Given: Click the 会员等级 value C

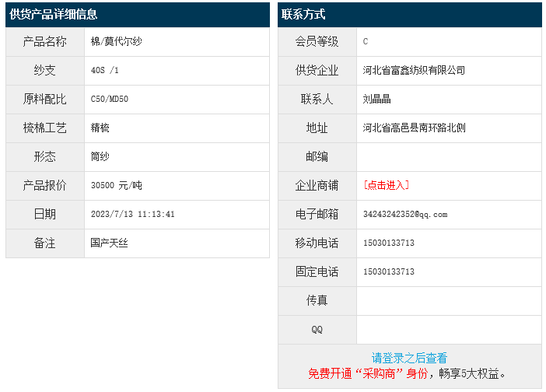Looking at the screenshot, I should (x=366, y=42).
